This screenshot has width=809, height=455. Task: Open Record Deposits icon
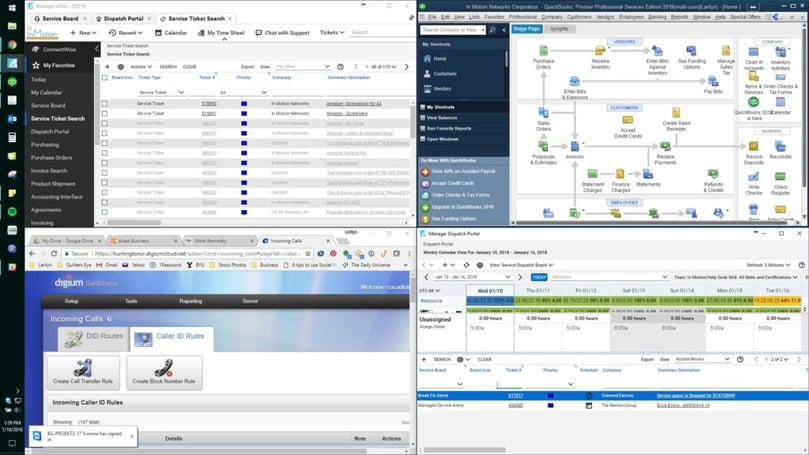tap(753, 147)
